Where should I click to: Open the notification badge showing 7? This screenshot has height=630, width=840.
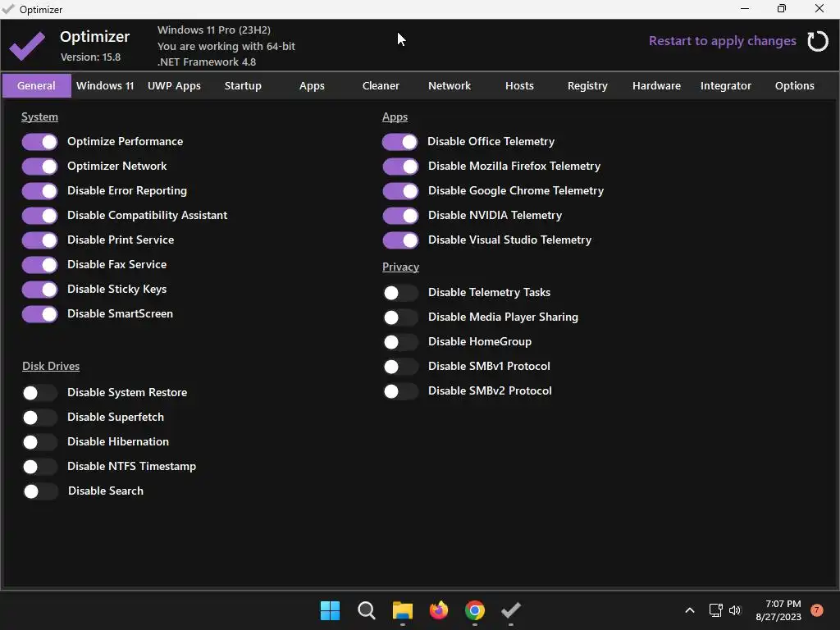pos(817,610)
